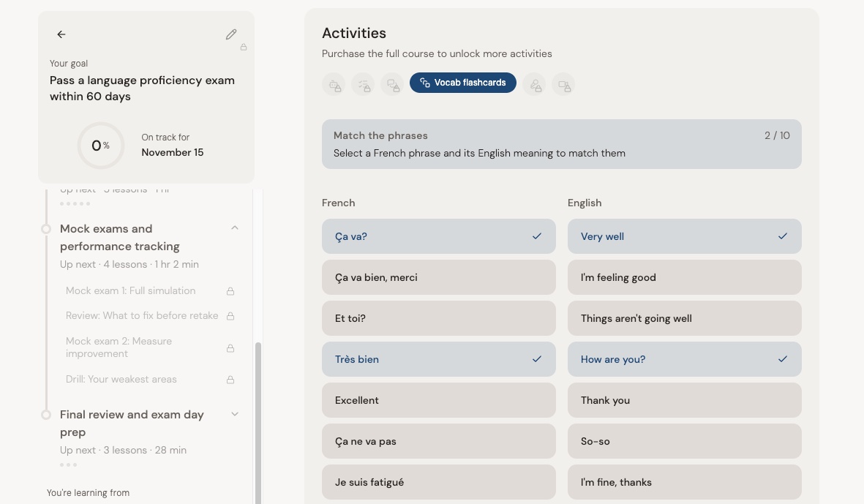Image resolution: width=864 pixels, height=504 pixels.
Task: Select English meaning Very well
Action: click(684, 236)
